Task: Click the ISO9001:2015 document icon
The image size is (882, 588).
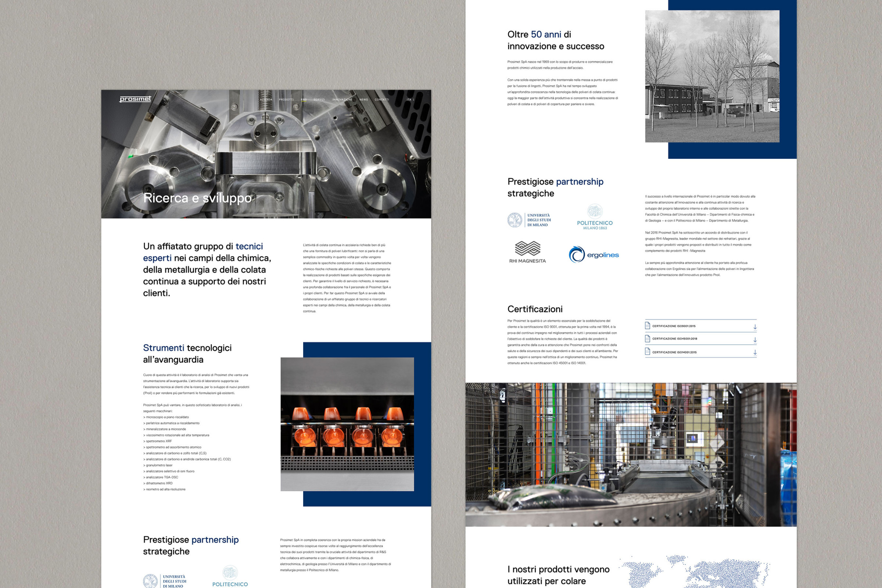Action: [647, 326]
